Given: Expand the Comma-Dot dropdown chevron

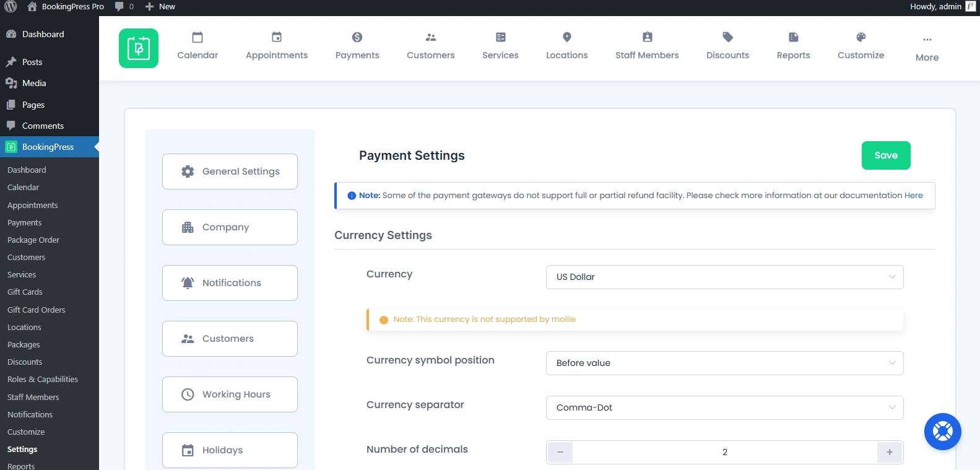Looking at the screenshot, I should click(x=892, y=407).
